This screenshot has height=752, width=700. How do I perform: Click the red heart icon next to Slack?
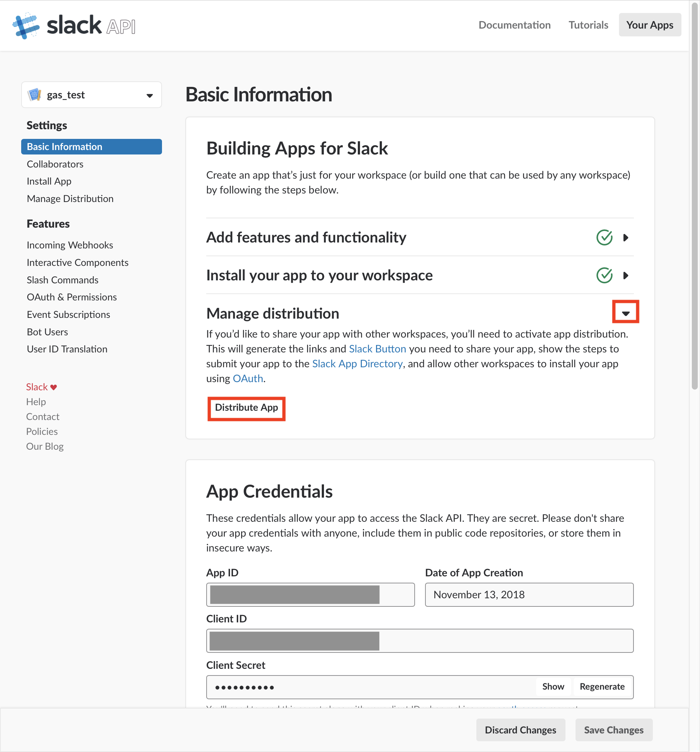tap(54, 387)
